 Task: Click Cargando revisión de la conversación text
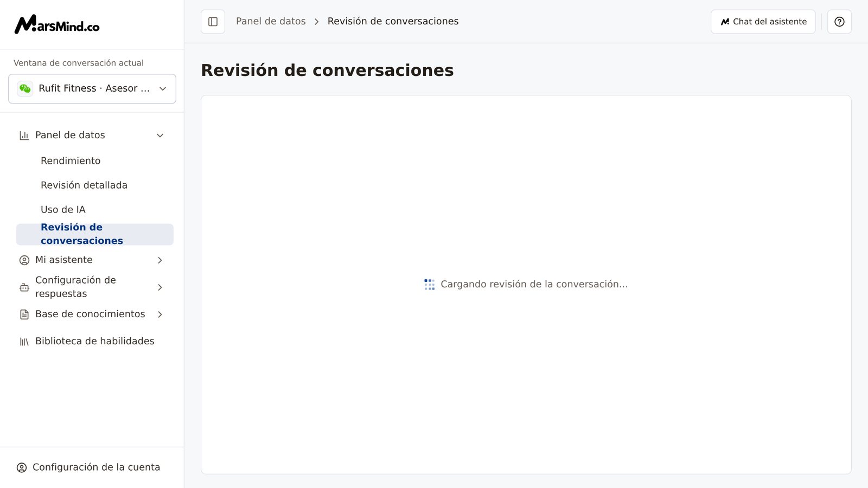(x=534, y=284)
